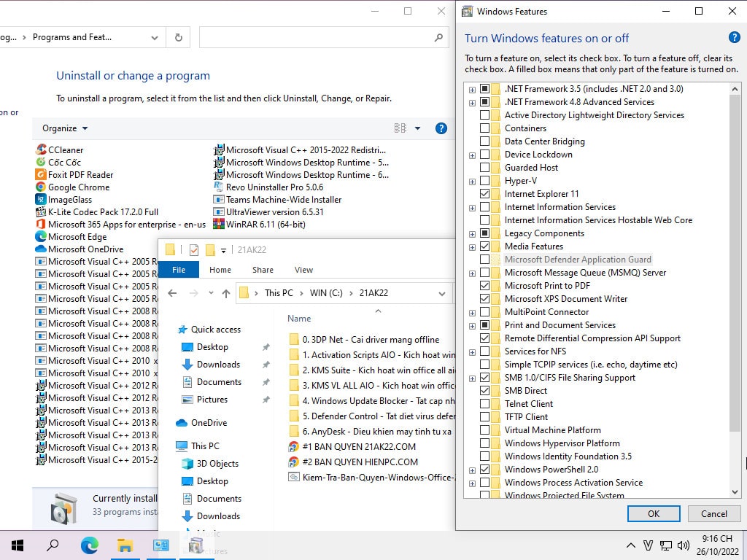Enable Telnet Client checkbox
Image resolution: width=747 pixels, height=560 pixels.
click(484, 404)
